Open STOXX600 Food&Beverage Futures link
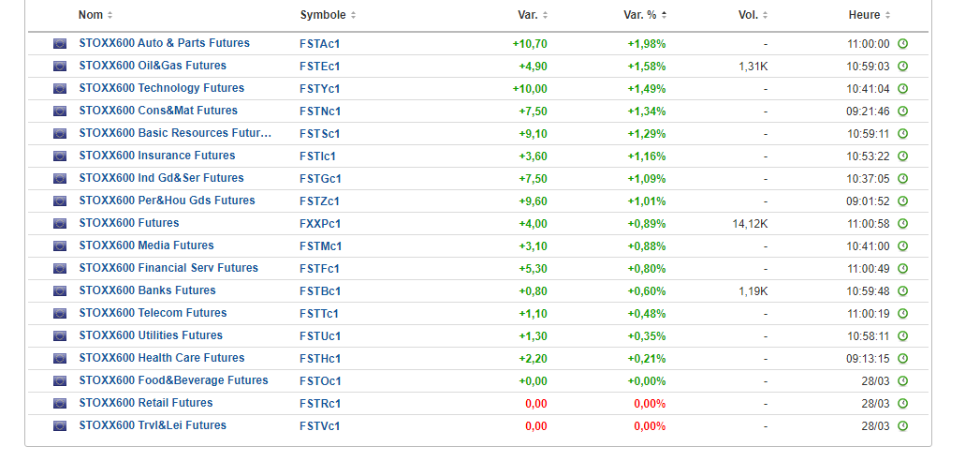 click(x=173, y=380)
